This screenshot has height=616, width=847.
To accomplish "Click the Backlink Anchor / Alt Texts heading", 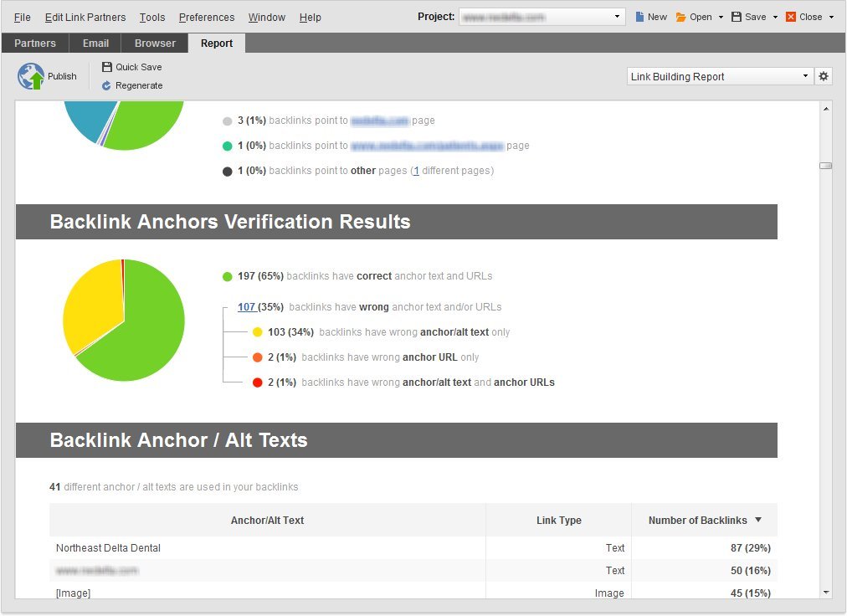I will pyautogui.click(x=179, y=440).
